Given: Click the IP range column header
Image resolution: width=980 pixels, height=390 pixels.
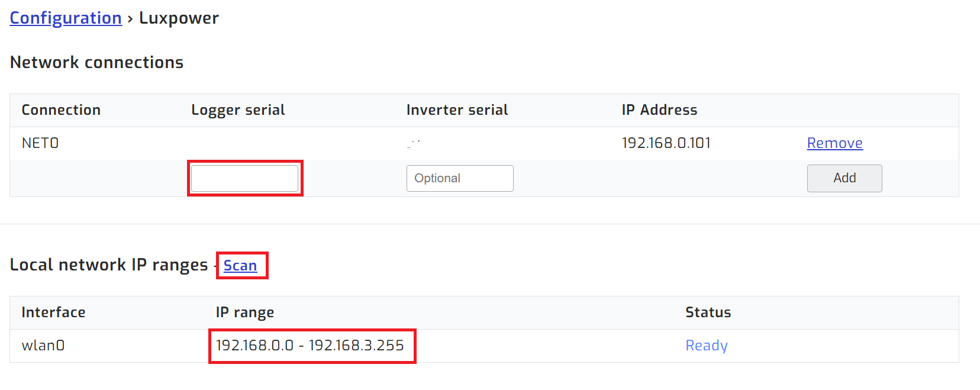Looking at the screenshot, I should pyautogui.click(x=244, y=312).
